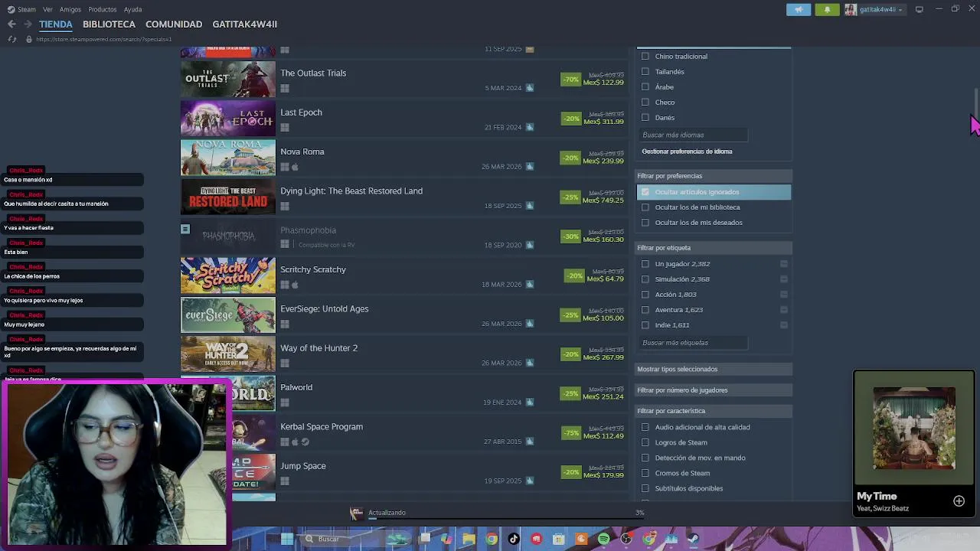
Task: Expand Mostrar tipos seleccionados section
Action: (714, 369)
